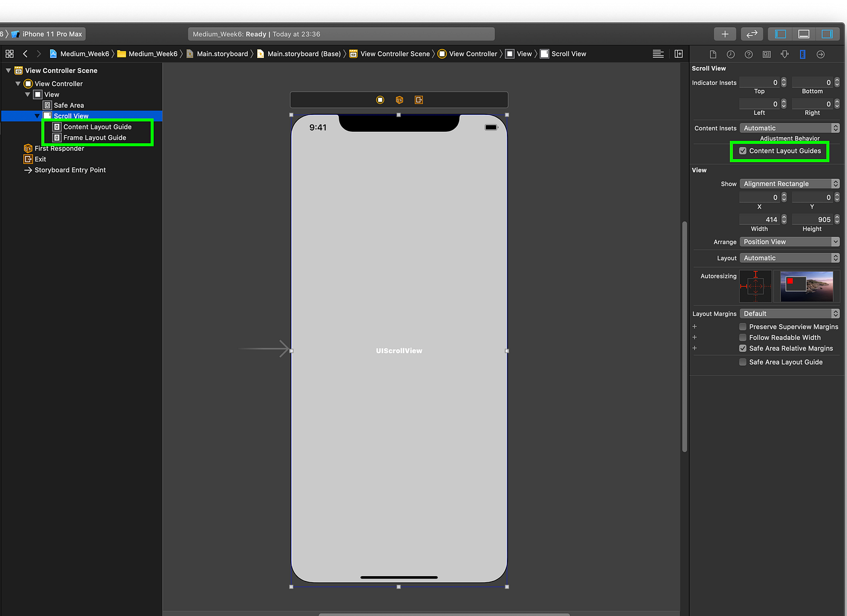The width and height of the screenshot is (847, 616).
Task: Show the Connections inspector
Action: click(820, 54)
